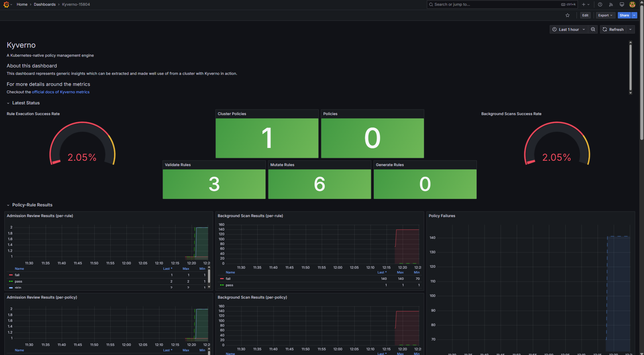644x355 pixels.
Task: Open the Last 1 hour time picker
Action: tap(569, 30)
